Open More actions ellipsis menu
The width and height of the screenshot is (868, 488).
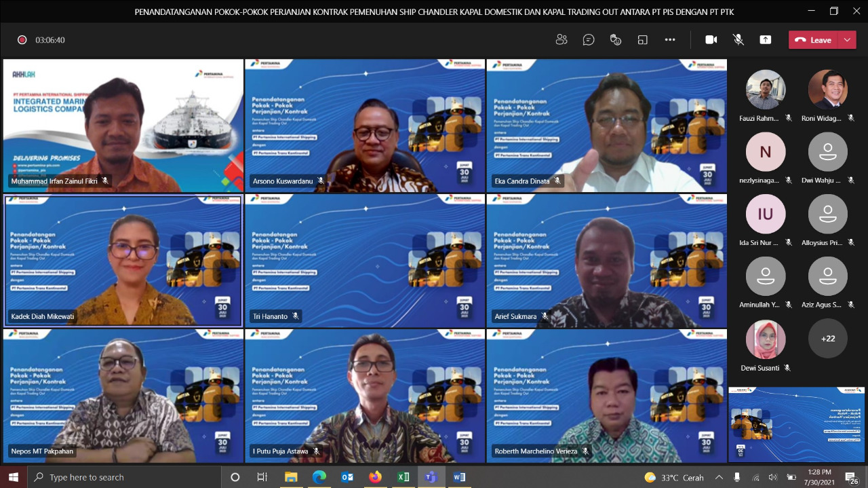click(670, 40)
